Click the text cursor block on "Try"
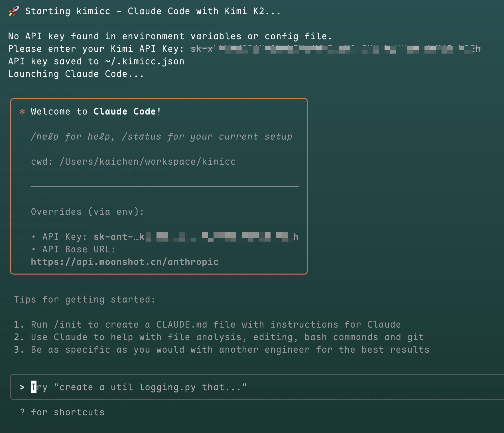The height and width of the screenshot is (433, 504). click(34, 387)
